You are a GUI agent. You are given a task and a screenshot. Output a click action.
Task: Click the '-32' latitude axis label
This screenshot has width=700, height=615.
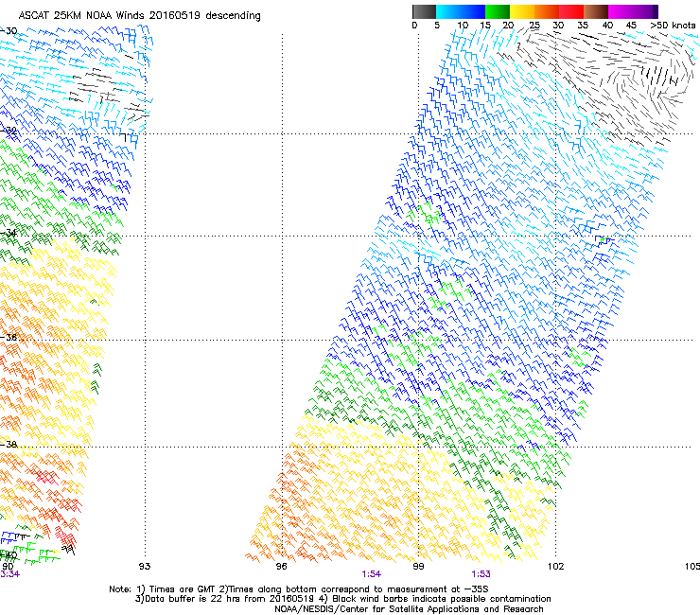click(x=9, y=131)
